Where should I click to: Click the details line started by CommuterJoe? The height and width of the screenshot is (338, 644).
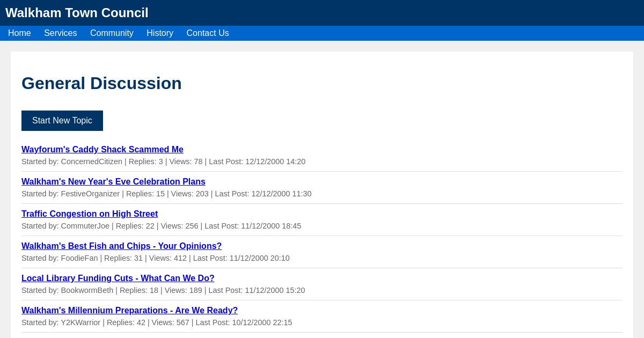pos(161,226)
